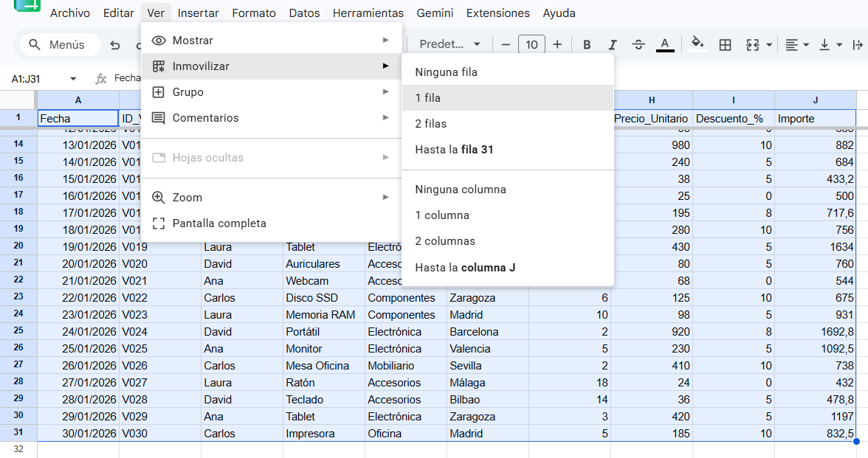Click the Menús search box

coord(61,45)
